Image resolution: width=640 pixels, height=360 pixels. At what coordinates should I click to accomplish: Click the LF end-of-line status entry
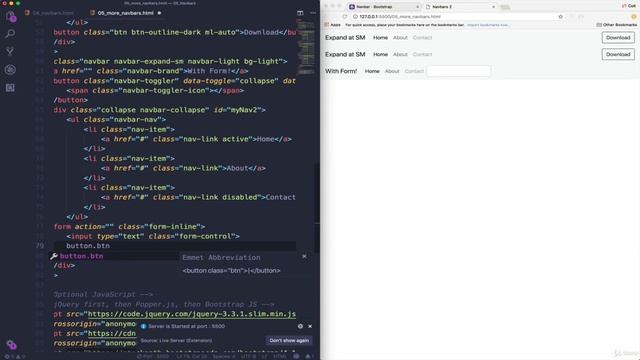(x=264, y=356)
